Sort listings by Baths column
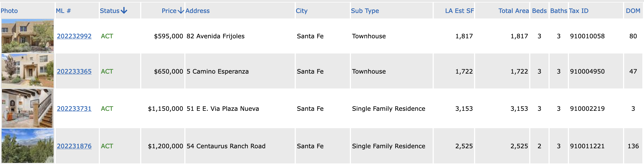Screen dimensions: 644x167 point(559,11)
